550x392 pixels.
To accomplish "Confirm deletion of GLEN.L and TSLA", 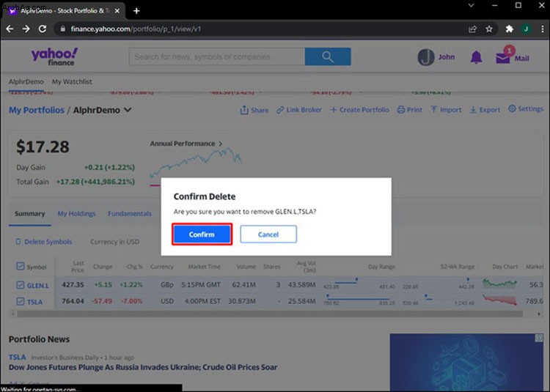I will point(202,234).
